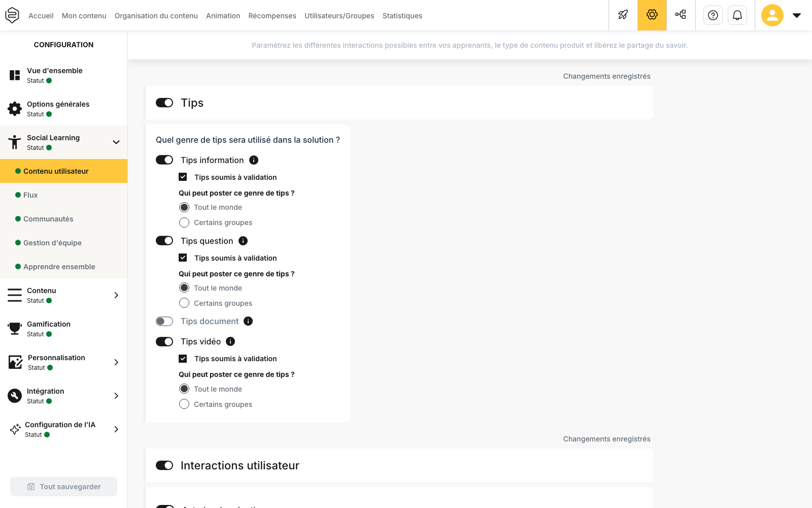Open the Statistiques menu
Image resolution: width=812 pixels, height=508 pixels.
(402, 16)
